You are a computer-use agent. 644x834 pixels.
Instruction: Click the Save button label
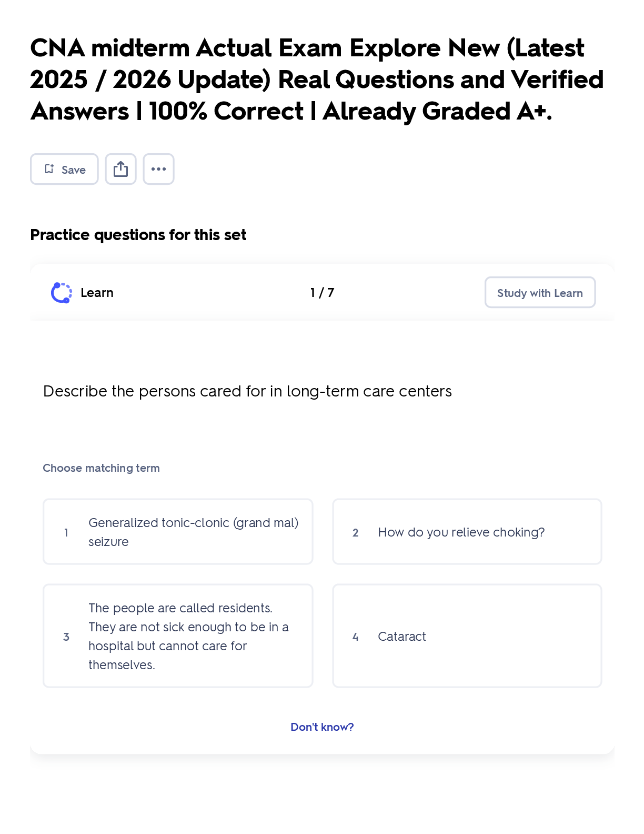pos(74,170)
